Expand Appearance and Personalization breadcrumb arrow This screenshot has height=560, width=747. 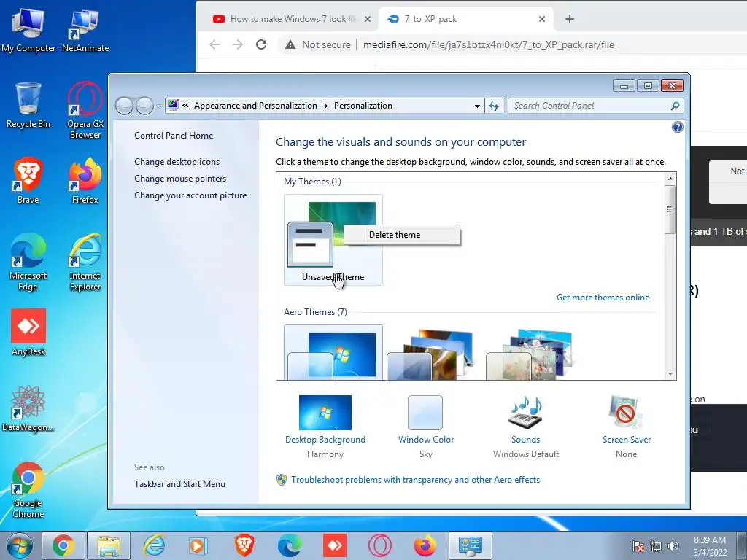click(326, 106)
